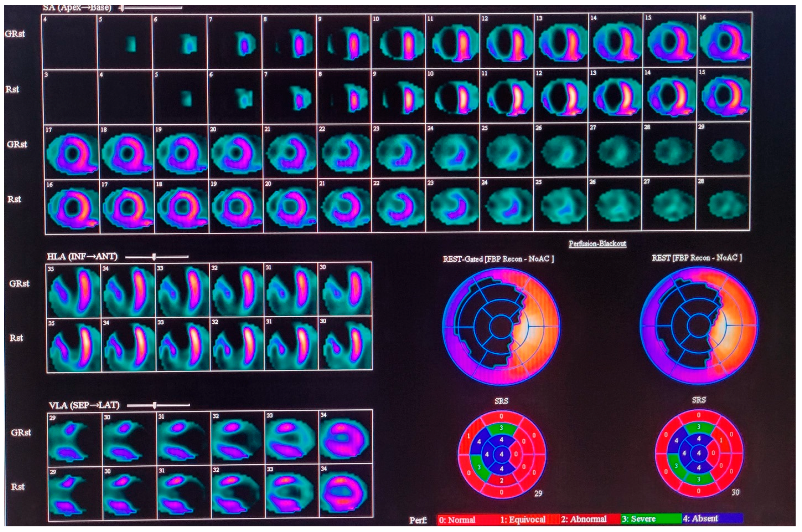This screenshot has height=532, width=802.
Task: Select Rst short-axis slice 19 in fourth row
Action: pyautogui.click(x=236, y=206)
